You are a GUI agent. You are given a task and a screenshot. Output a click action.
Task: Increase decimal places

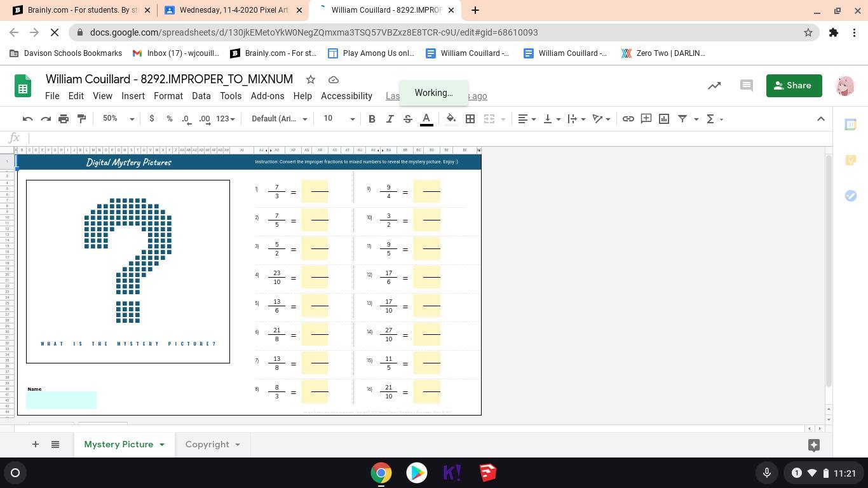tap(205, 119)
